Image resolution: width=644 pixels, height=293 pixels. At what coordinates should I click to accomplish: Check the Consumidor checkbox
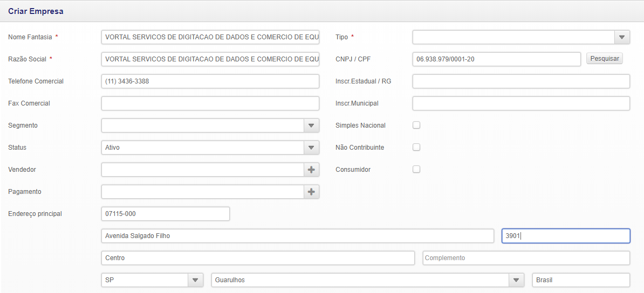coord(416,170)
